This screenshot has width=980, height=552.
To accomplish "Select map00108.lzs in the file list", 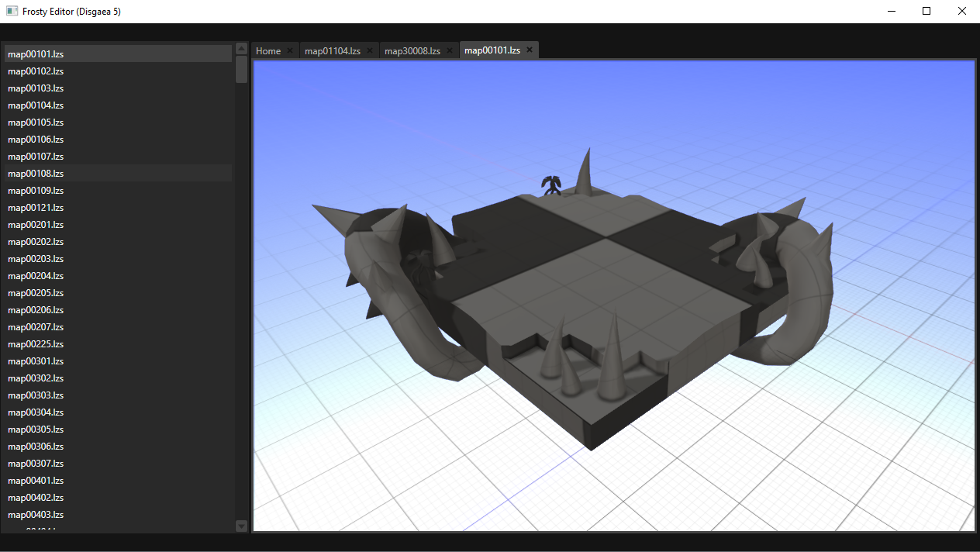I will pos(118,173).
